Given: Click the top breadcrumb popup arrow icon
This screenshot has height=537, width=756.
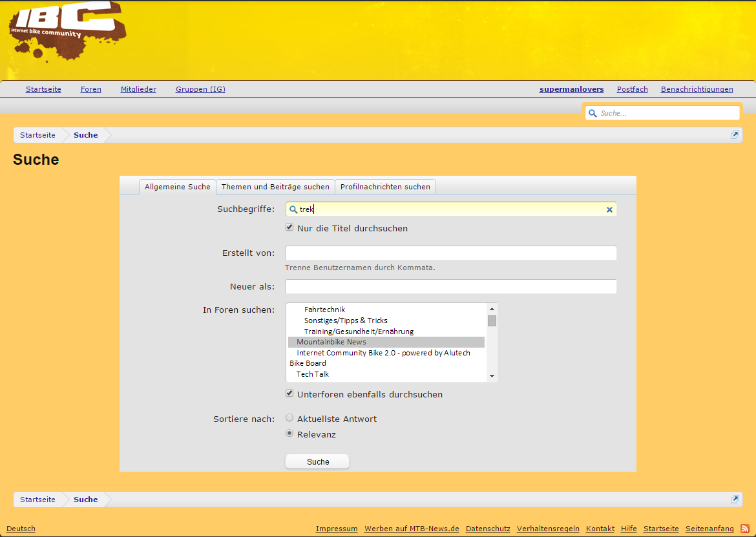Looking at the screenshot, I should (735, 135).
